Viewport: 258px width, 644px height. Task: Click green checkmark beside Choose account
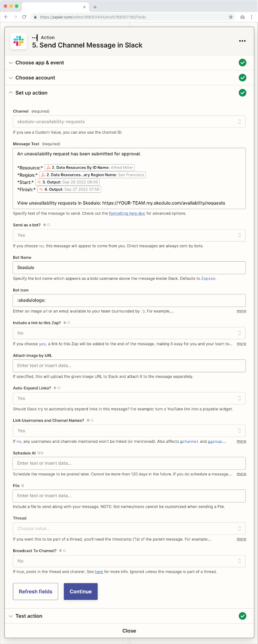tap(242, 78)
